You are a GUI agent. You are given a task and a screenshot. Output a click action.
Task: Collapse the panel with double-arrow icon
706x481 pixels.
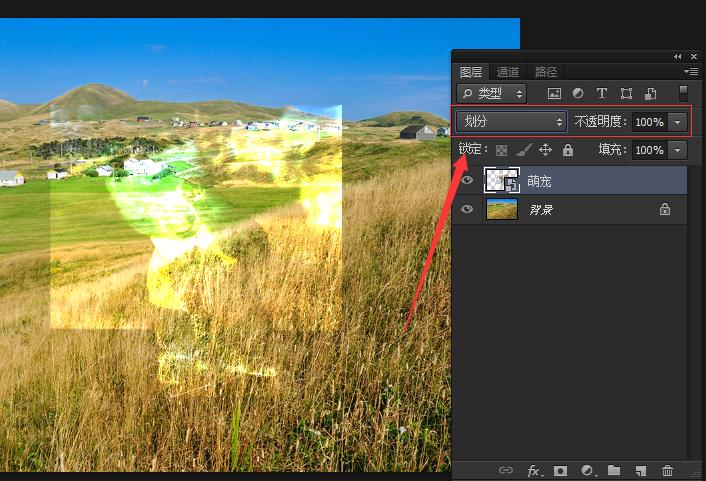click(678, 56)
